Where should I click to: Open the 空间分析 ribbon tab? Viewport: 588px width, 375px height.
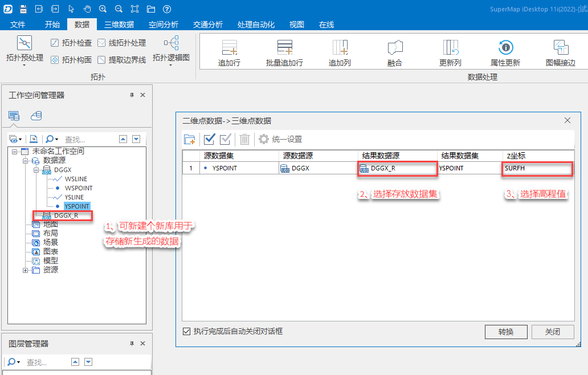click(164, 25)
